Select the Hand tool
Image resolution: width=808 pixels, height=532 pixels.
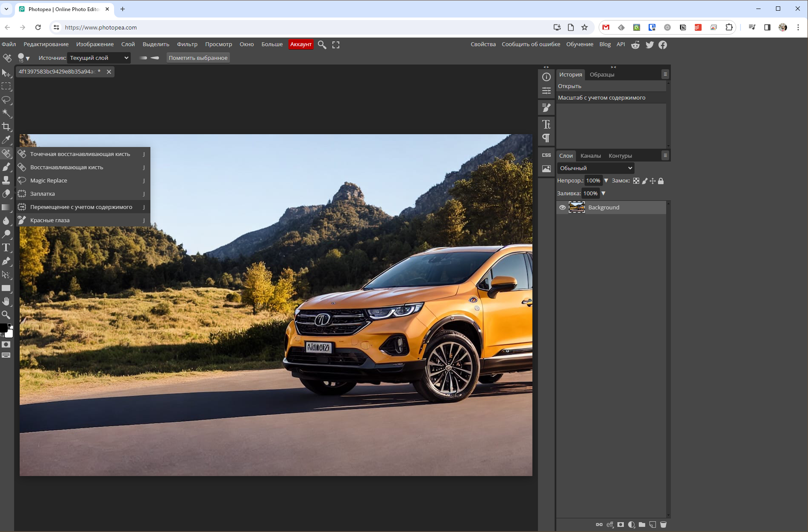(6, 302)
